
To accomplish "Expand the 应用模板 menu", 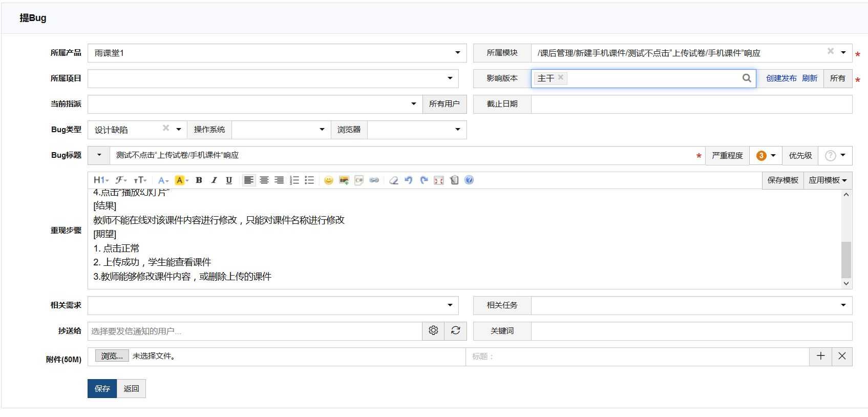I will [x=828, y=180].
